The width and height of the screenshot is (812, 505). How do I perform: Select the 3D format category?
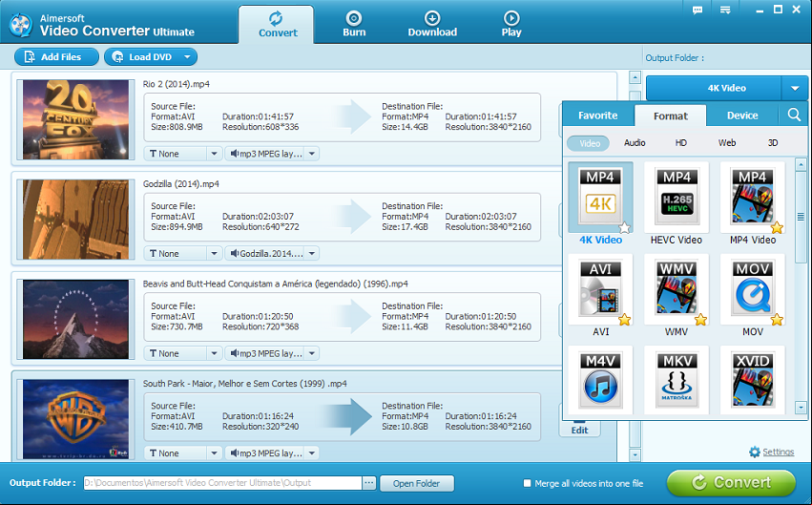773,143
